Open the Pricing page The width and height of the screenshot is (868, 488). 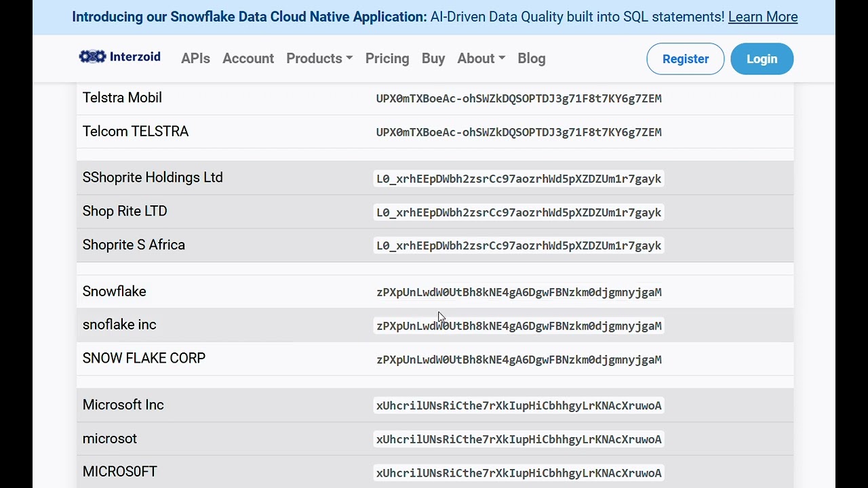pyautogui.click(x=387, y=58)
